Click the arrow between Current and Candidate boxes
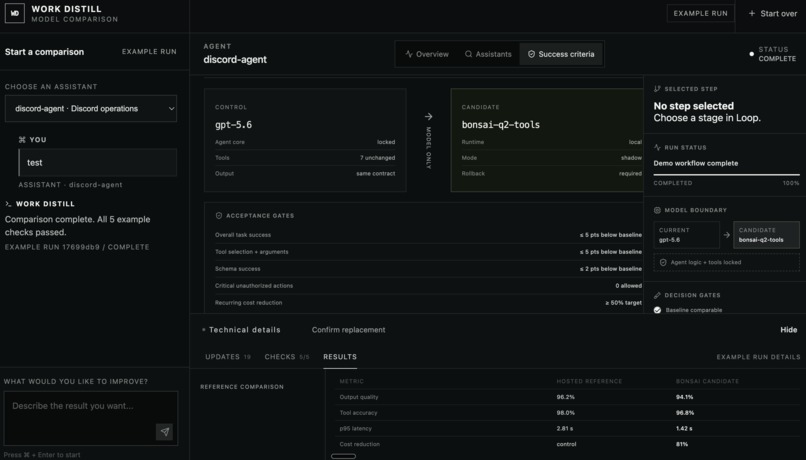Image resolution: width=806 pixels, height=460 pixels. [726, 235]
